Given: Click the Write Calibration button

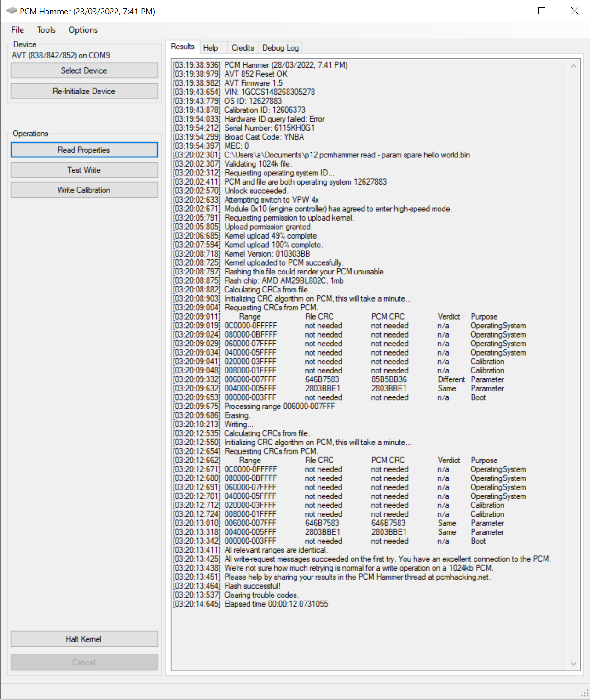Looking at the screenshot, I should pos(84,190).
